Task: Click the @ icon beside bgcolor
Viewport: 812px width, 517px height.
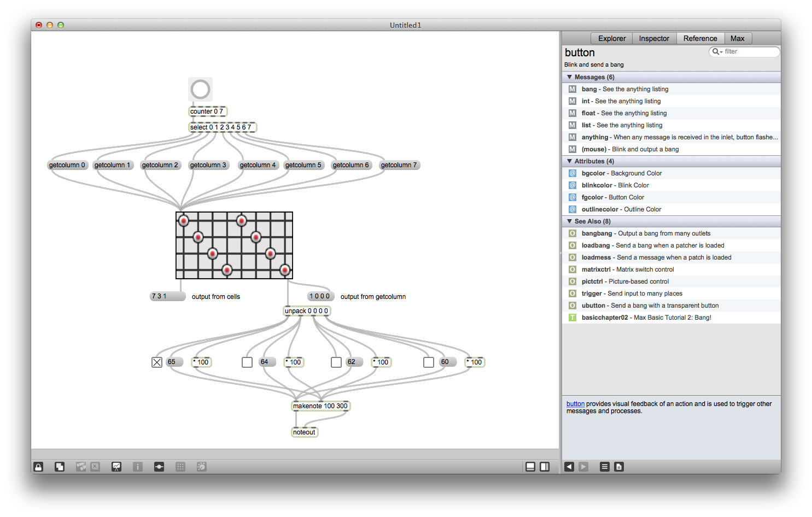Action: coord(572,173)
